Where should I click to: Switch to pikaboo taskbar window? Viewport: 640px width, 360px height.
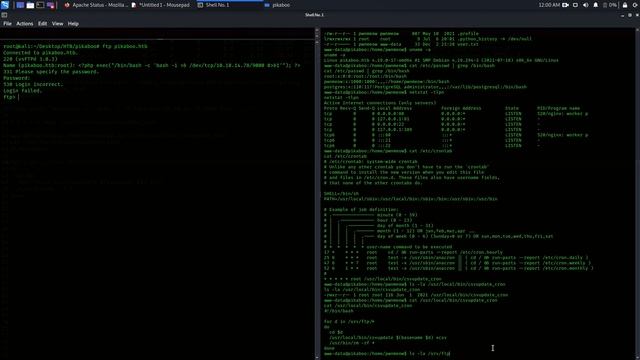pos(277,5)
